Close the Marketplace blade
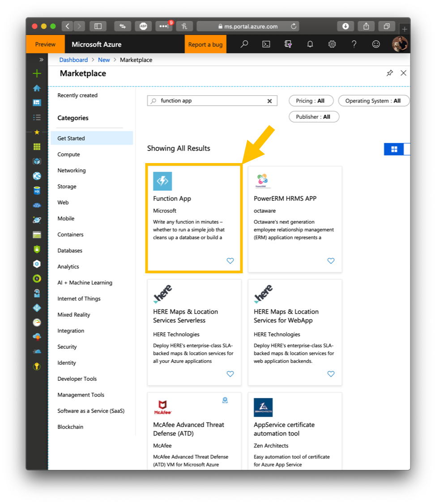The width and height of the screenshot is (435, 504). click(x=404, y=73)
